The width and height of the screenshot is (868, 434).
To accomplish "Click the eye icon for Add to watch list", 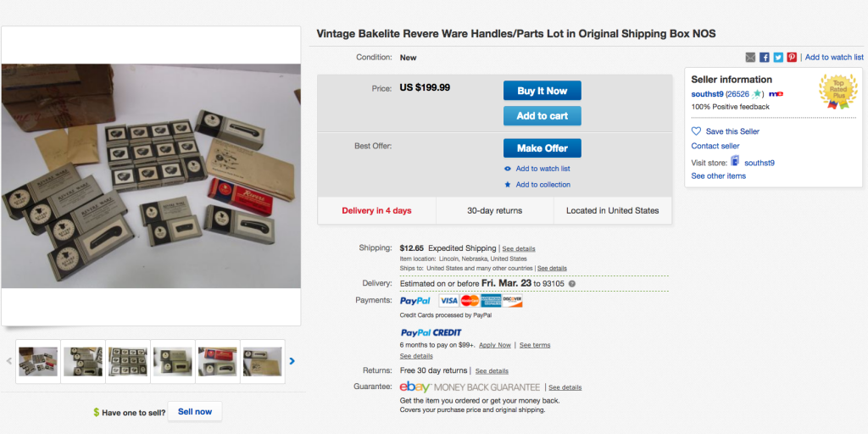I will click(508, 169).
